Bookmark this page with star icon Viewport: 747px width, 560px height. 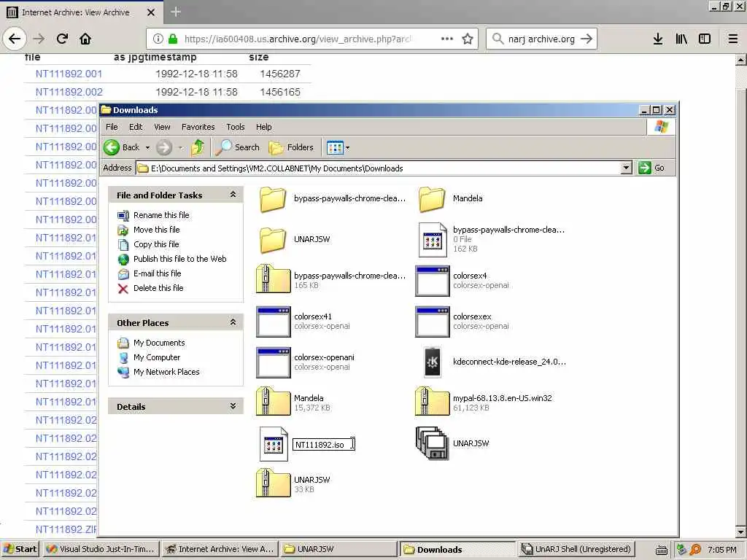tap(468, 39)
